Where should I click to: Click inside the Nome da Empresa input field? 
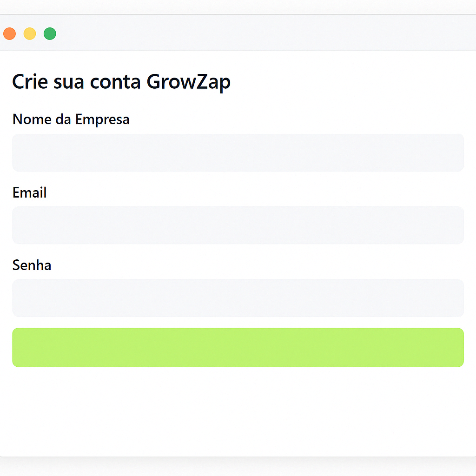pos(238,152)
